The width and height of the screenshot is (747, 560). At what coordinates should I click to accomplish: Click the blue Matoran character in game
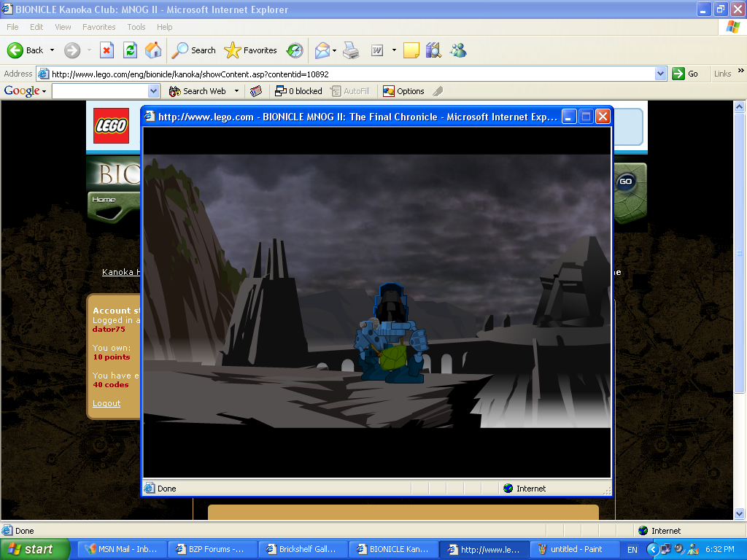click(x=390, y=333)
